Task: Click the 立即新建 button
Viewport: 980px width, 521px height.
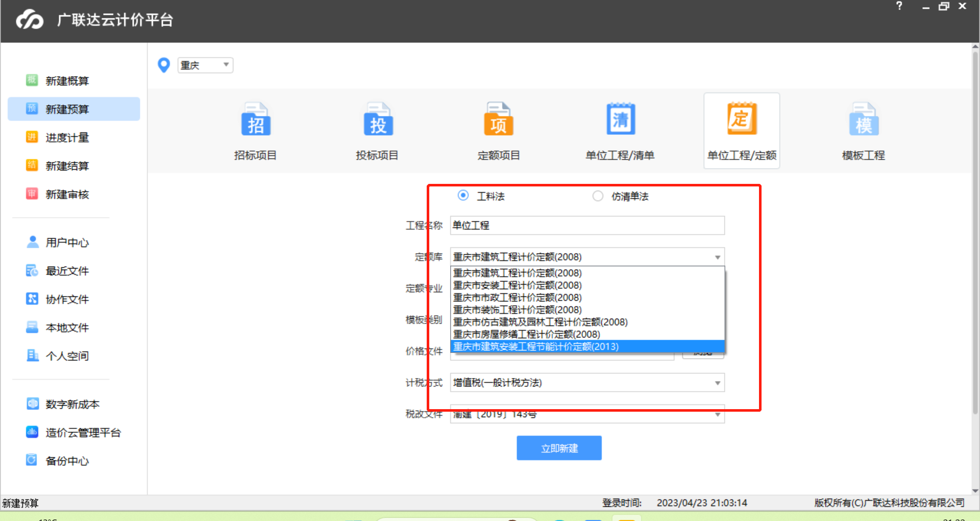Action: pos(559,448)
